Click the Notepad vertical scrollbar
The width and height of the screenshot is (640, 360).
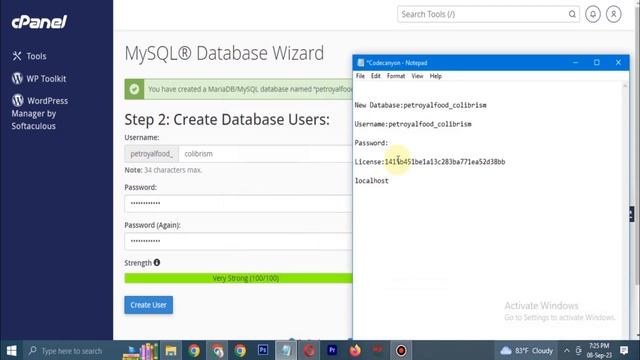click(624, 210)
